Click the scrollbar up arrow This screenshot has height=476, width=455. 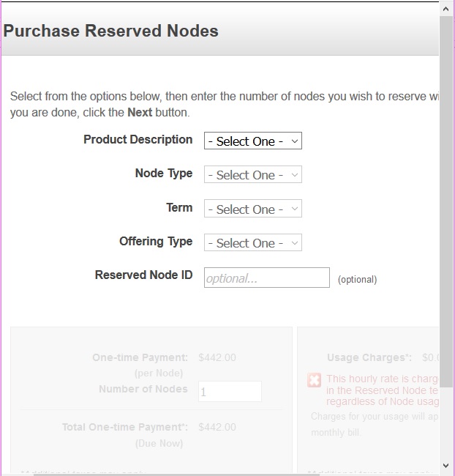(446, 8)
